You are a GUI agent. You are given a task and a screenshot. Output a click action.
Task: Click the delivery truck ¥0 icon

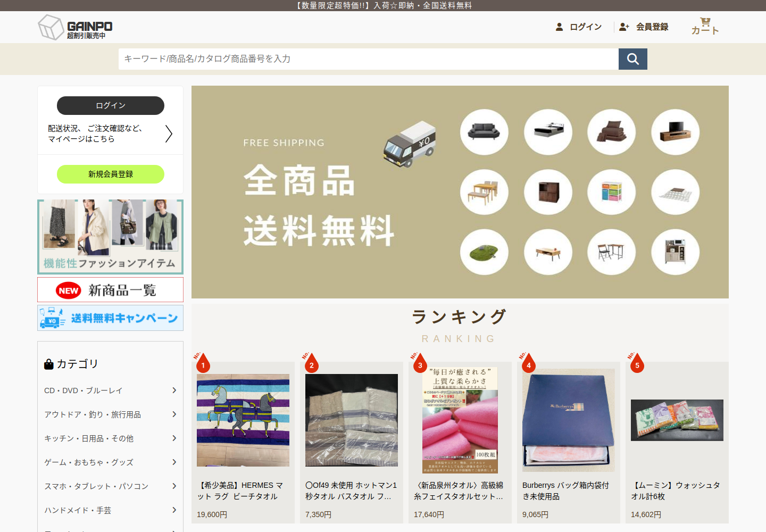click(x=410, y=144)
